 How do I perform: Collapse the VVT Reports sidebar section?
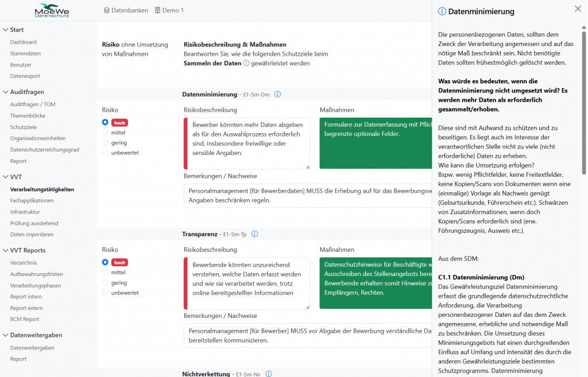point(5,250)
